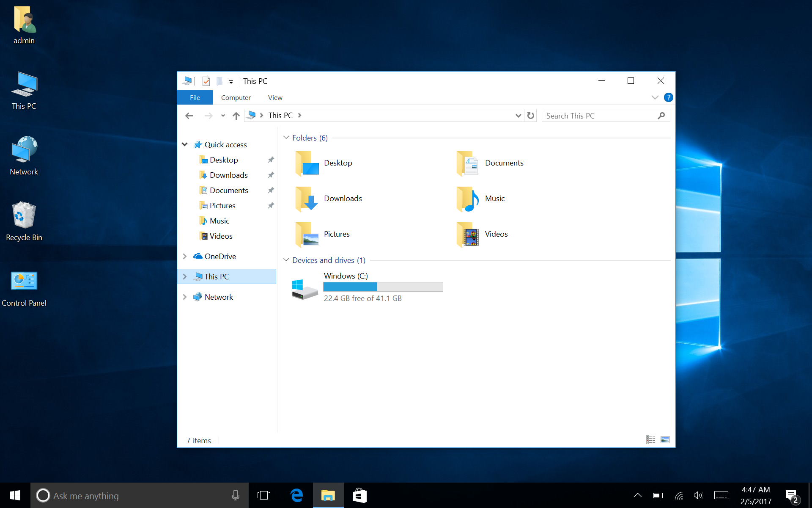Collapse the Quick access tree node
This screenshot has height=508, width=812.
coord(185,144)
